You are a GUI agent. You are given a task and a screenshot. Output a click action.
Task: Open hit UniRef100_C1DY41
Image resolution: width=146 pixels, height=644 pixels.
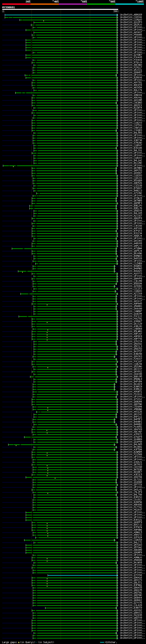pyautogui.click(x=131, y=17)
